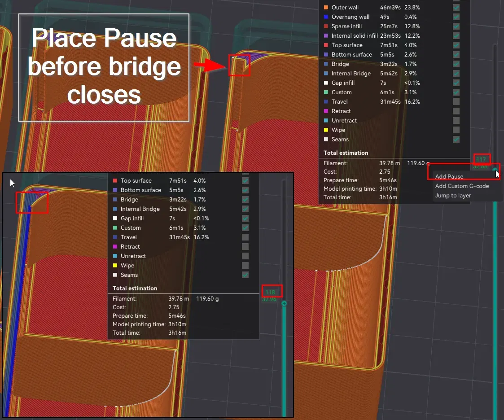Click Cost value '2.75' in layer 117 legend
This screenshot has height=420, width=504.
click(385, 171)
